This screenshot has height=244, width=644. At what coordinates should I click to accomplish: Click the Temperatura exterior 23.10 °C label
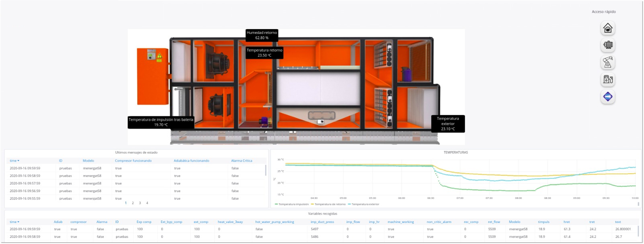(x=448, y=124)
